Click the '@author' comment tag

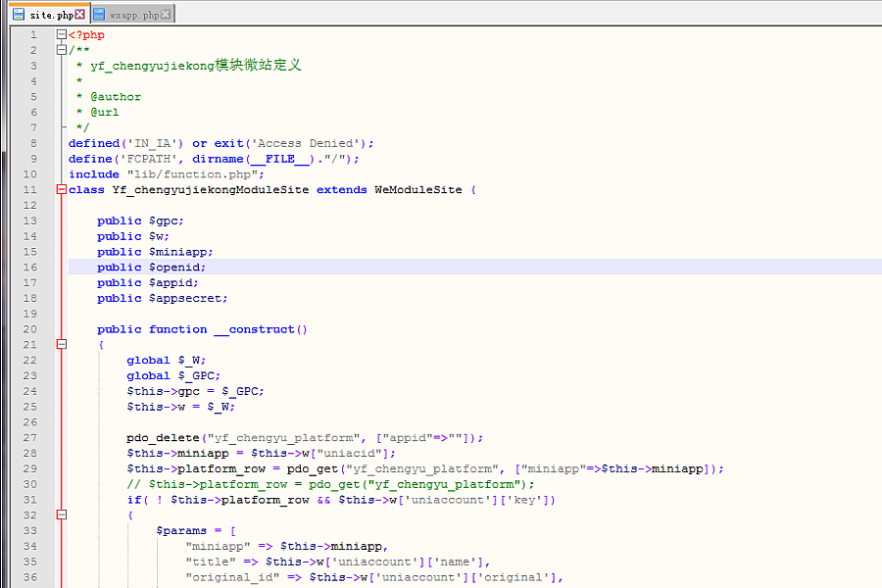pyautogui.click(x=116, y=97)
